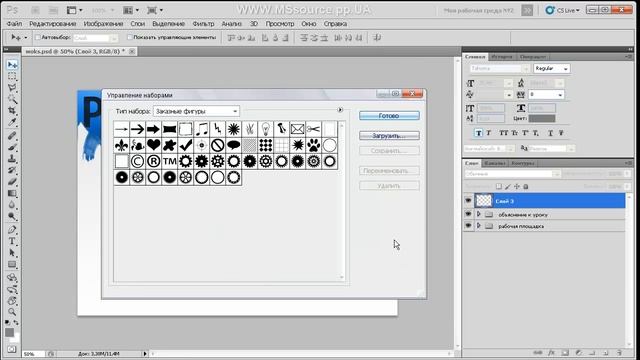Open the Окно menu
The image size is (640, 360).
point(309,24)
